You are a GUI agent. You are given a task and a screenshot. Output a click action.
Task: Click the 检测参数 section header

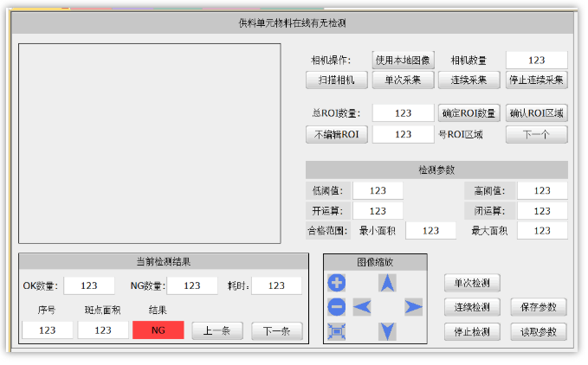tap(436, 170)
